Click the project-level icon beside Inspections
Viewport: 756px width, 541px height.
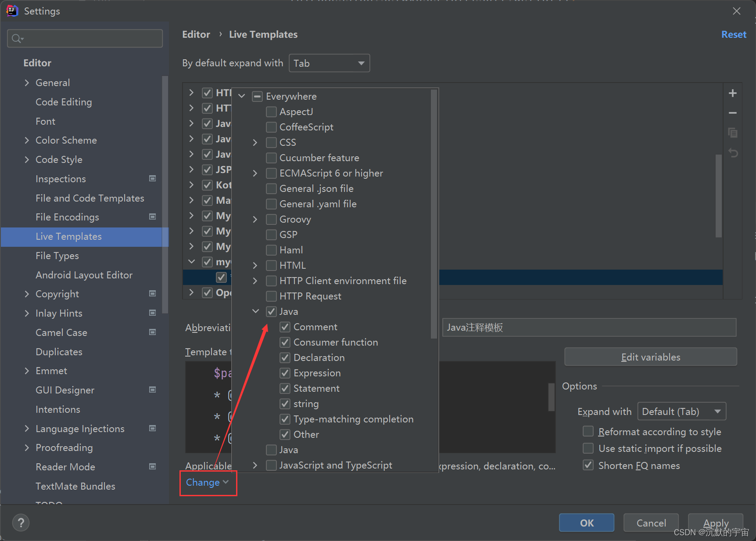(x=153, y=178)
